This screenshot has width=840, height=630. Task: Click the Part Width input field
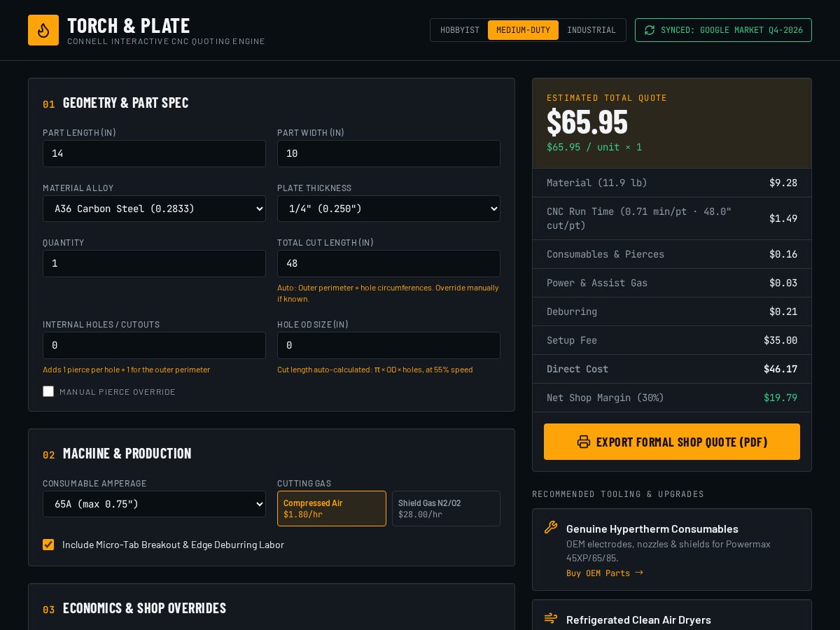point(388,153)
